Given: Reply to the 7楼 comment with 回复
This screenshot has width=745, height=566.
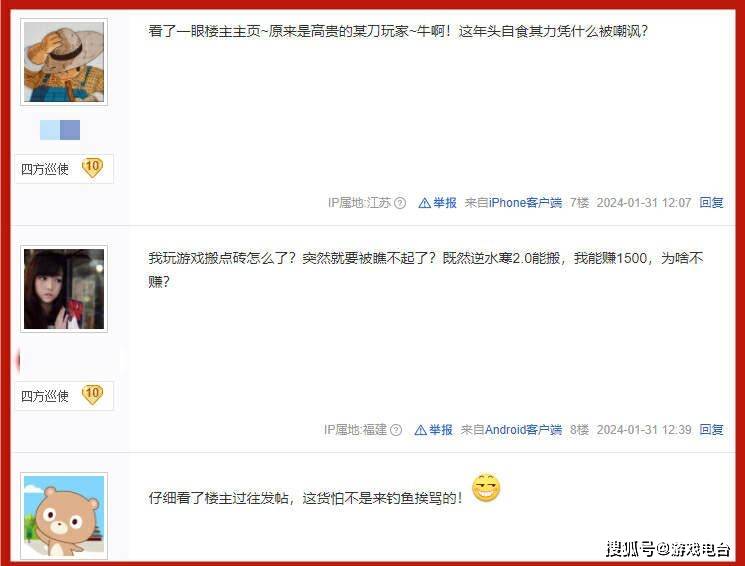Looking at the screenshot, I should pyautogui.click(x=711, y=203).
